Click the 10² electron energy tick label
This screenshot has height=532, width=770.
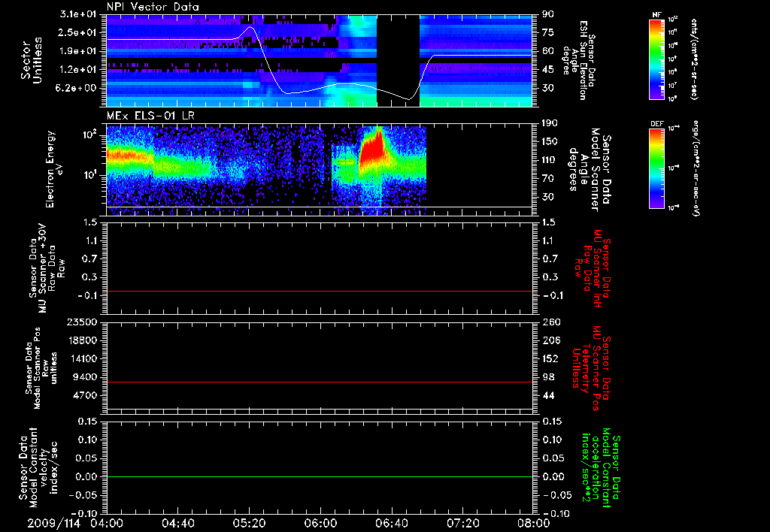point(90,135)
